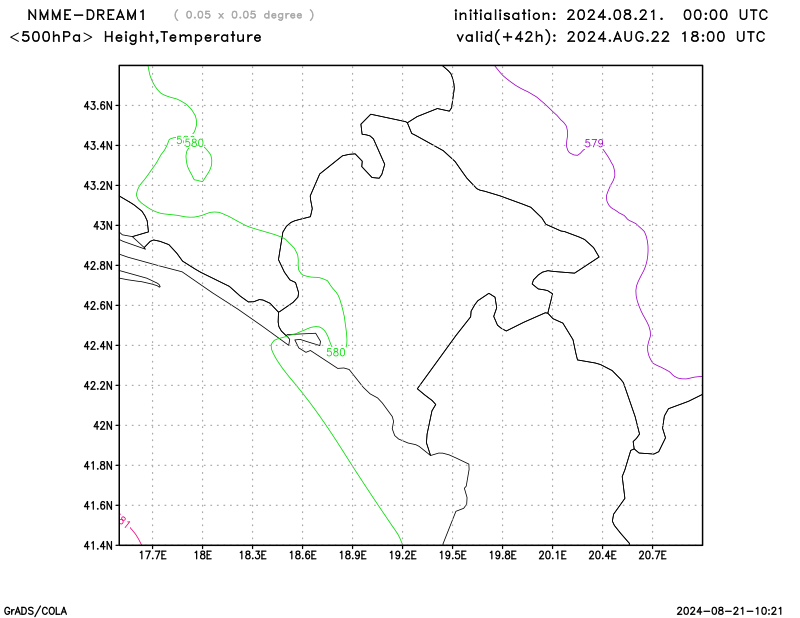Click the 20.1E longitude label
Image resolution: width=800 pixels, height=618 pixels.
pyautogui.click(x=553, y=555)
